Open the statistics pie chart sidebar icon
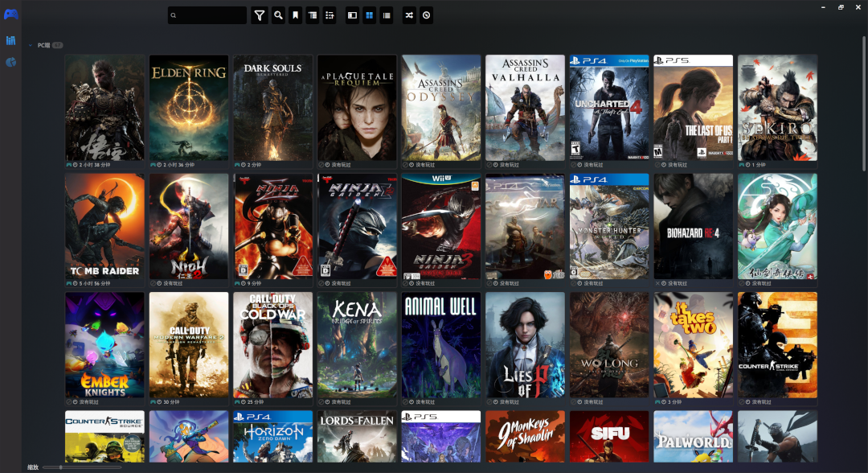 10,62
